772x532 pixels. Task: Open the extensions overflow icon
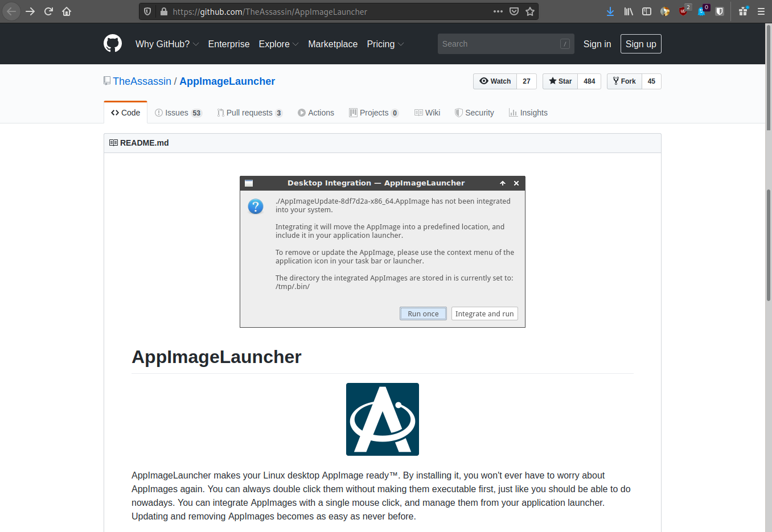pos(743,11)
